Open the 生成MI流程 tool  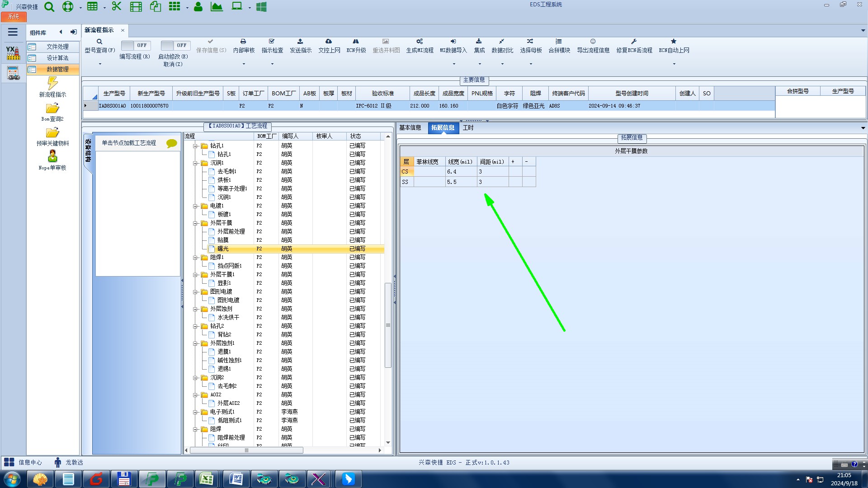419,42
